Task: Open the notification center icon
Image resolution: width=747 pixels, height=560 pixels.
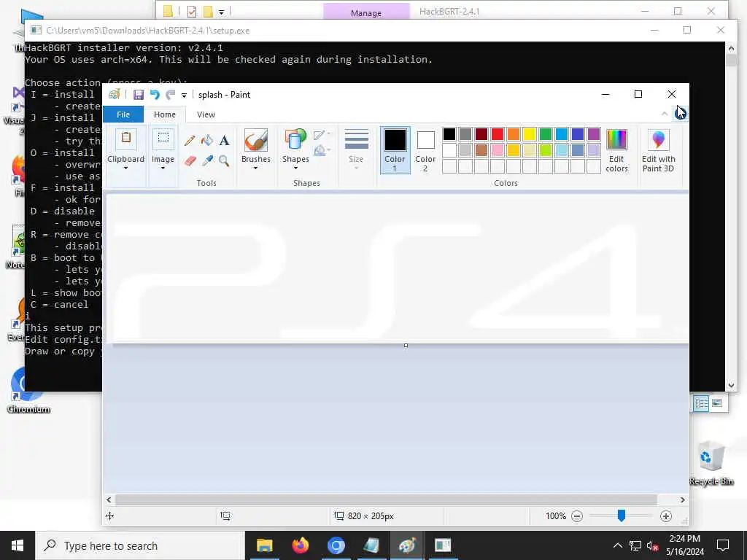Action: click(x=723, y=545)
